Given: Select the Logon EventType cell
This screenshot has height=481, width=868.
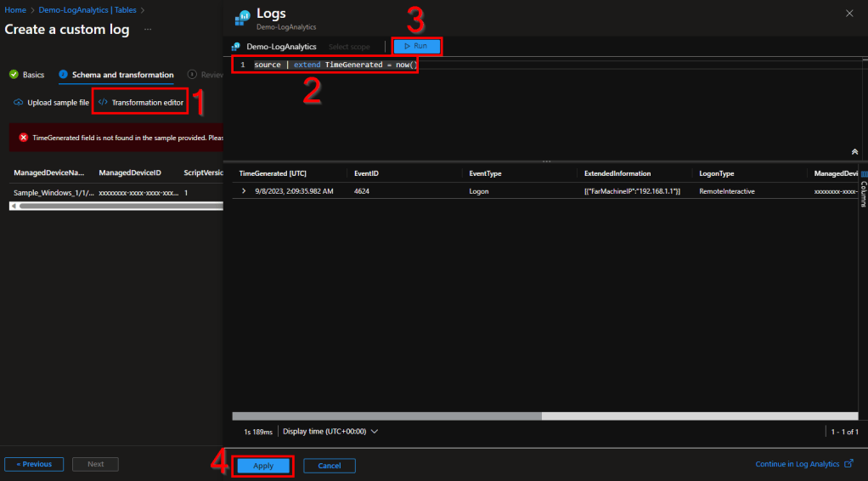Looking at the screenshot, I should (x=479, y=191).
